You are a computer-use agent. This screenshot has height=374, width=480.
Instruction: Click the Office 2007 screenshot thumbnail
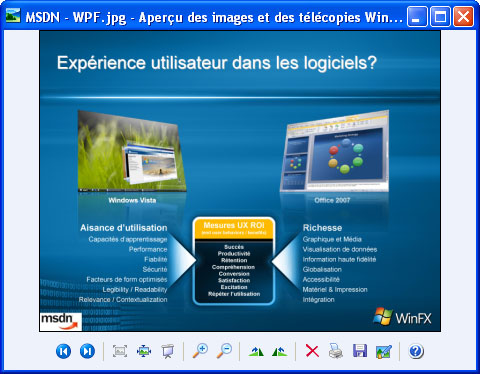pos(334,152)
